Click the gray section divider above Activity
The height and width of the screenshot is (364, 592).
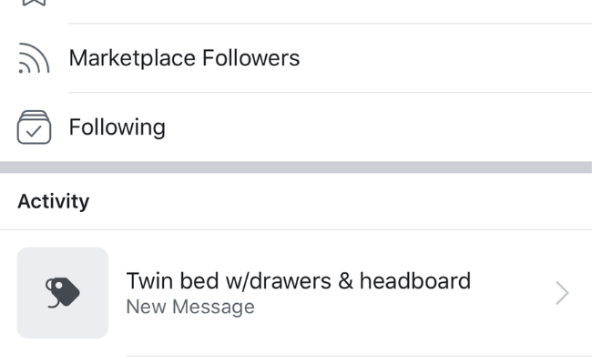pyautogui.click(x=296, y=167)
